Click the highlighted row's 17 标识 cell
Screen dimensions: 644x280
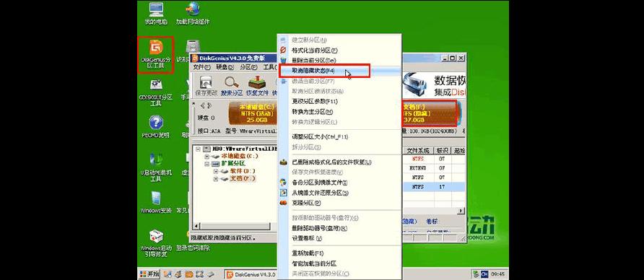coord(442,187)
